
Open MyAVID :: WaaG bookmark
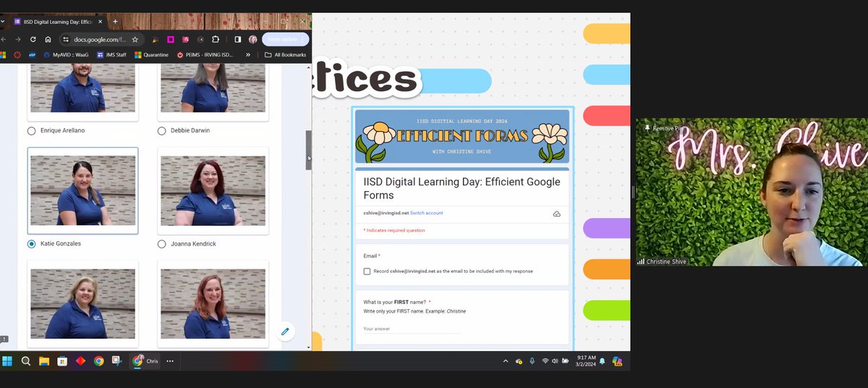click(65, 54)
